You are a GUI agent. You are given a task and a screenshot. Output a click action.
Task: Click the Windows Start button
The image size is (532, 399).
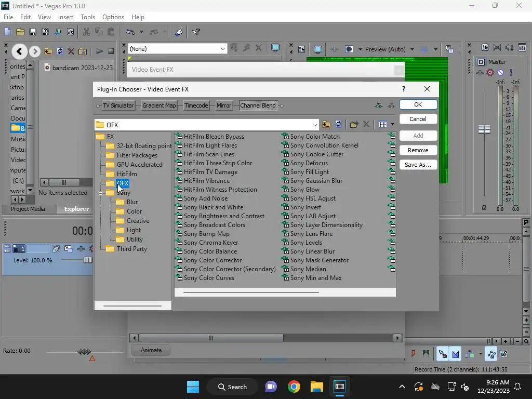click(x=193, y=387)
